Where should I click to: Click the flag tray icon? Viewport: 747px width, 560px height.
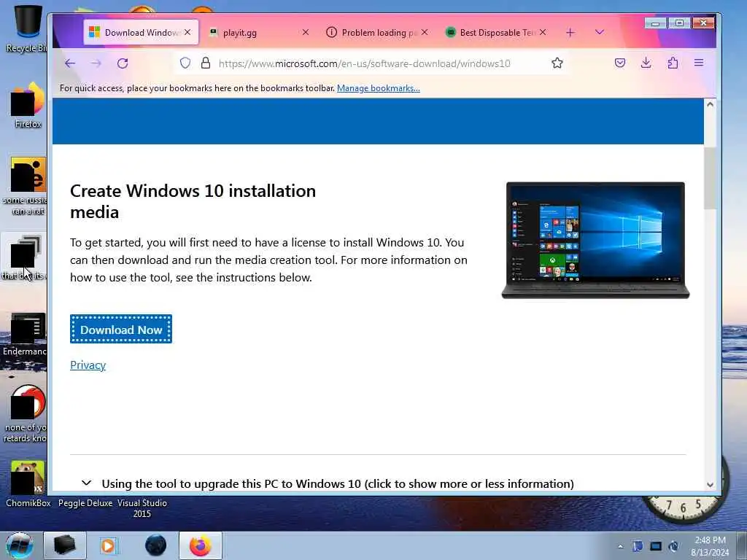tap(638, 546)
